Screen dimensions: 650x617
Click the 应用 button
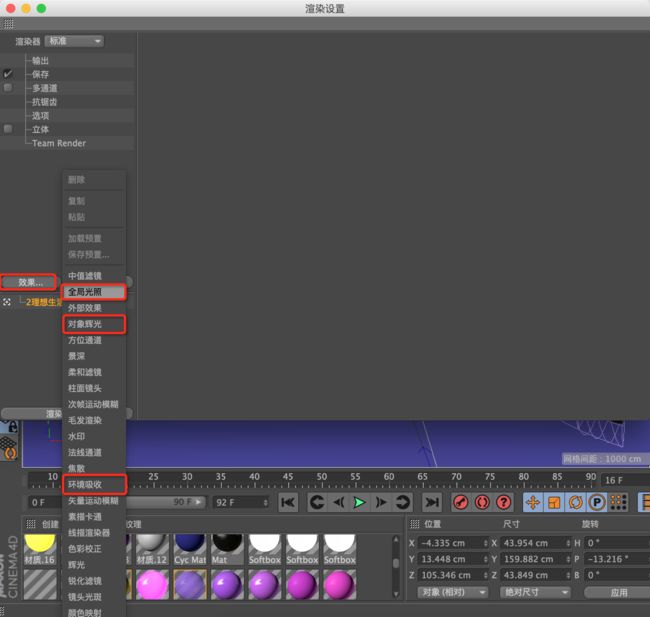(617, 592)
